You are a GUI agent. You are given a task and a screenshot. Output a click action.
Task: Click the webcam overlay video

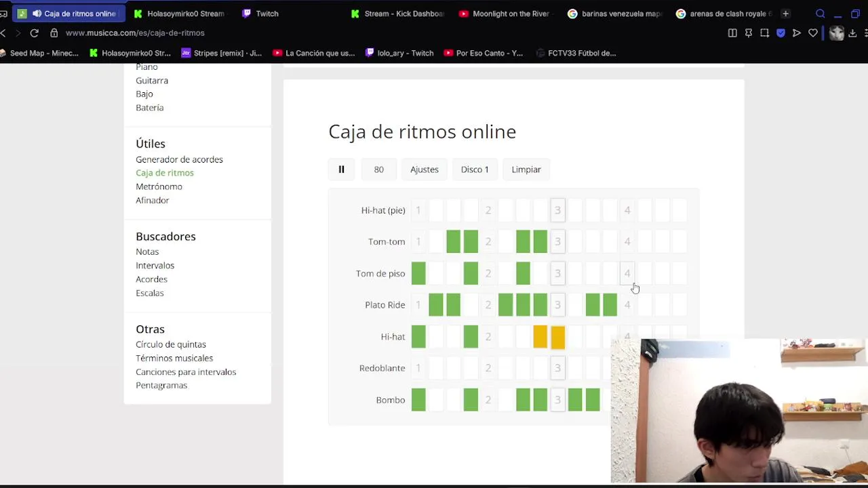(x=739, y=411)
